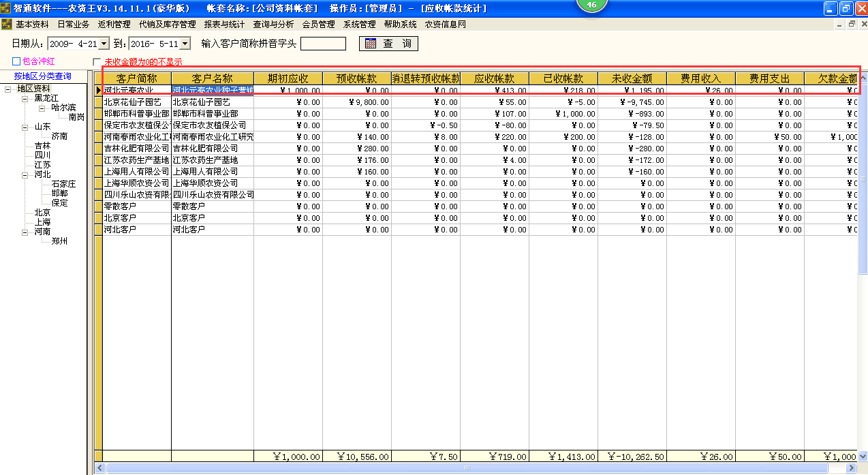
Task: Click the row selector of 河北元泰农业
Action: [x=98, y=91]
